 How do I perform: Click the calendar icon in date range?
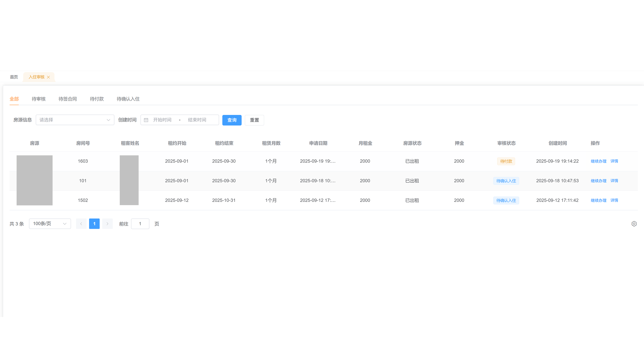coord(146,120)
